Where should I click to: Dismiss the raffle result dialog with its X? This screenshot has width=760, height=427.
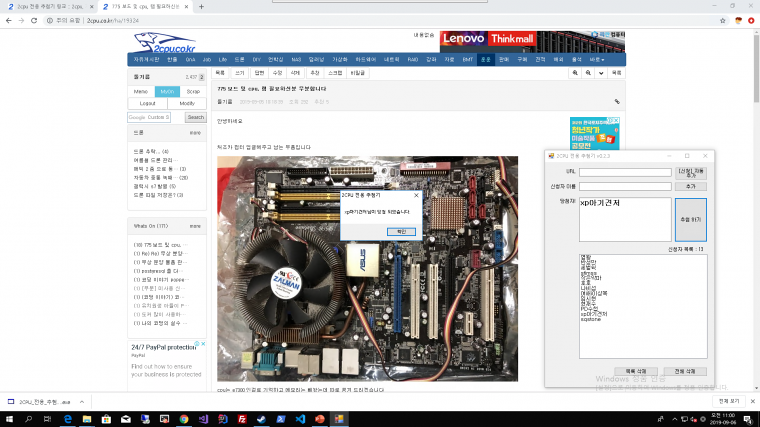pyautogui.click(x=416, y=195)
